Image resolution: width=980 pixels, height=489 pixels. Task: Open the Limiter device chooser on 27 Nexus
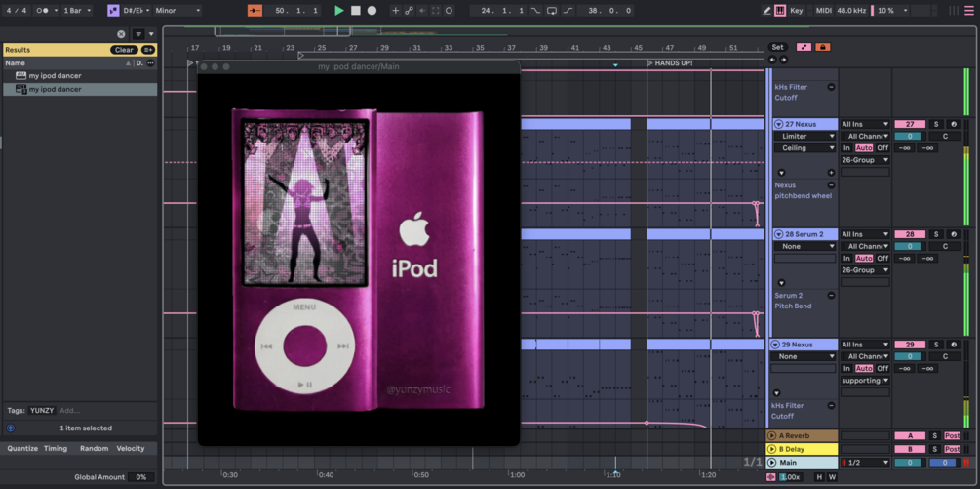tap(805, 136)
